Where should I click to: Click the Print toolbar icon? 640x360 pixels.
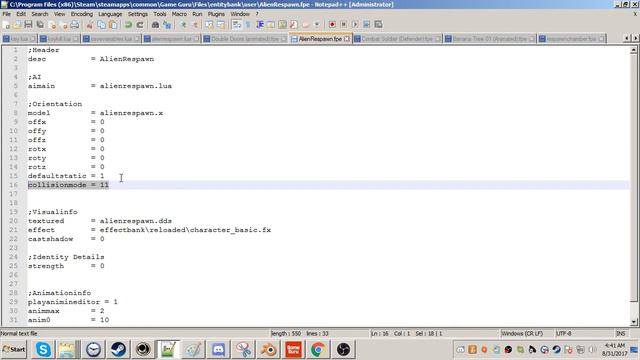(74, 25)
